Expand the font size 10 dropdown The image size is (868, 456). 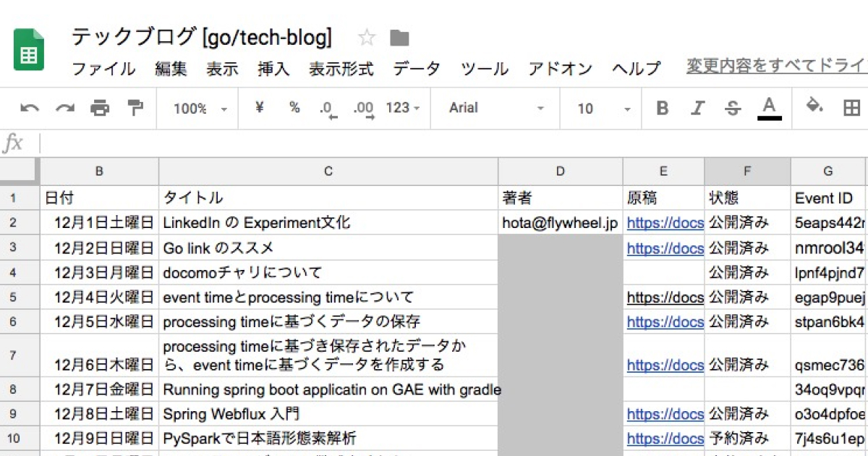pos(604,109)
